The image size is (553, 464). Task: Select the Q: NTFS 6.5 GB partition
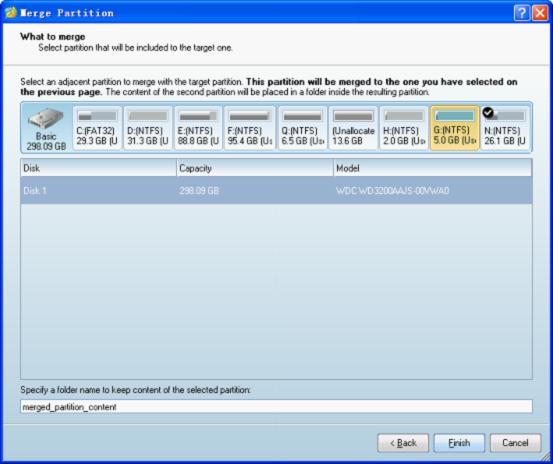click(302, 128)
